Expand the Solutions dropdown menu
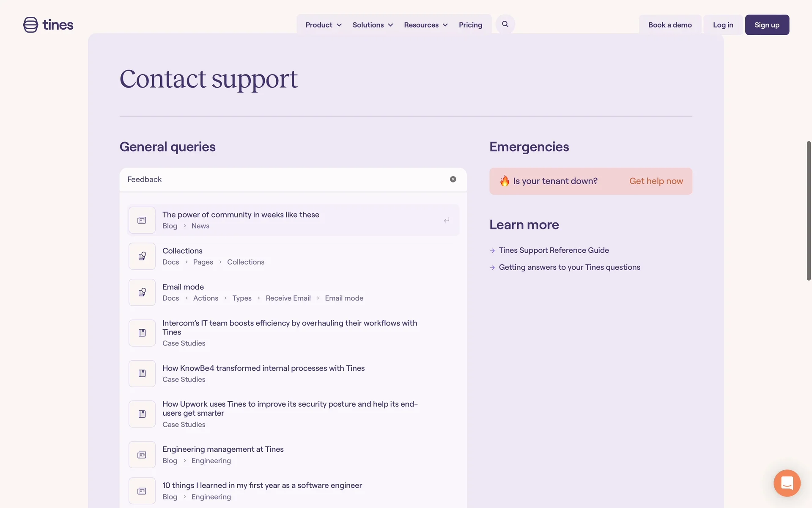The image size is (812, 508). [373, 25]
